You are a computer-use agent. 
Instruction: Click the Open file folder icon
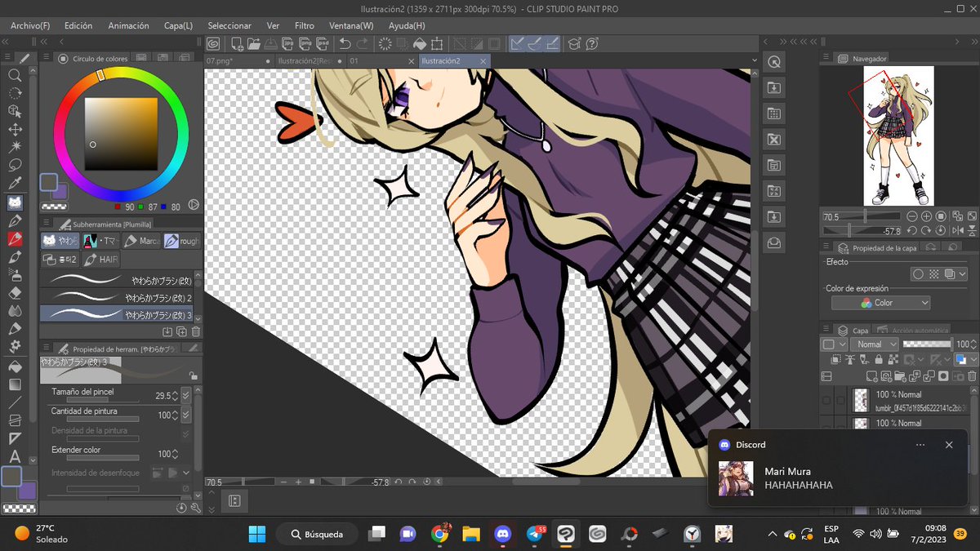tap(253, 44)
